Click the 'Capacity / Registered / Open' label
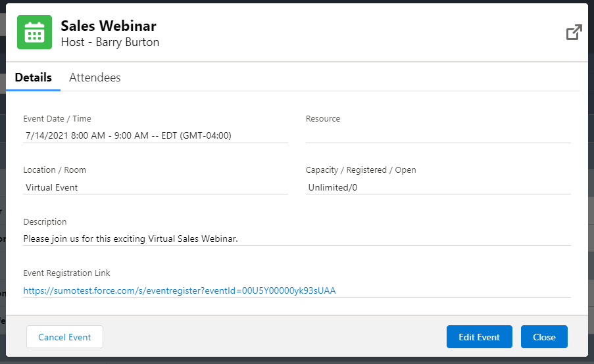Image resolution: width=594 pixels, height=364 pixels. coord(360,170)
